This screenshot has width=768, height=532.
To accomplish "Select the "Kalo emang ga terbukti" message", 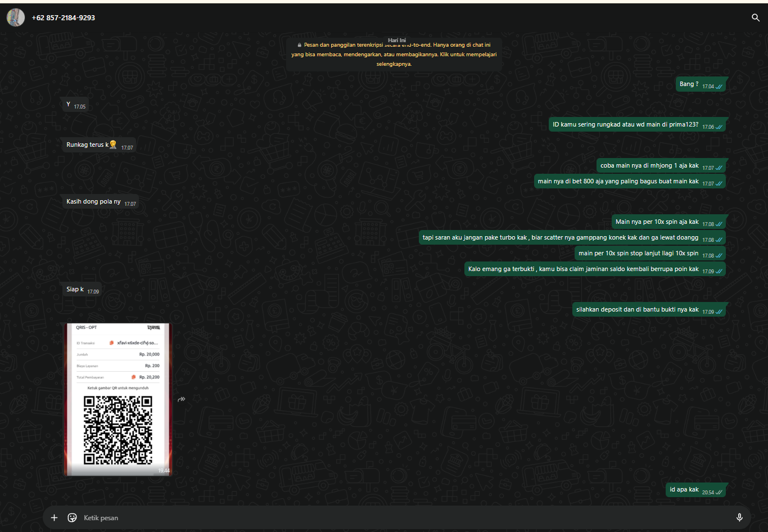I will 595,269.
